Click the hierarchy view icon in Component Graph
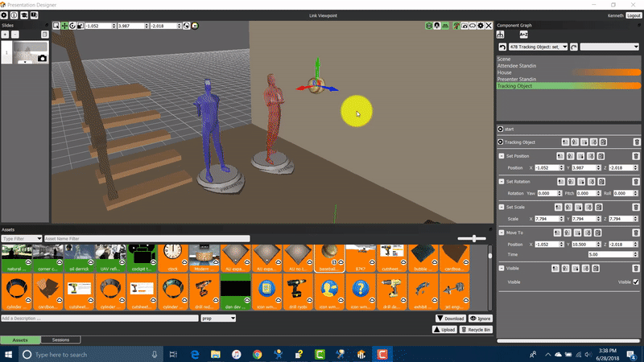The image size is (644, 362). pyautogui.click(x=500, y=35)
